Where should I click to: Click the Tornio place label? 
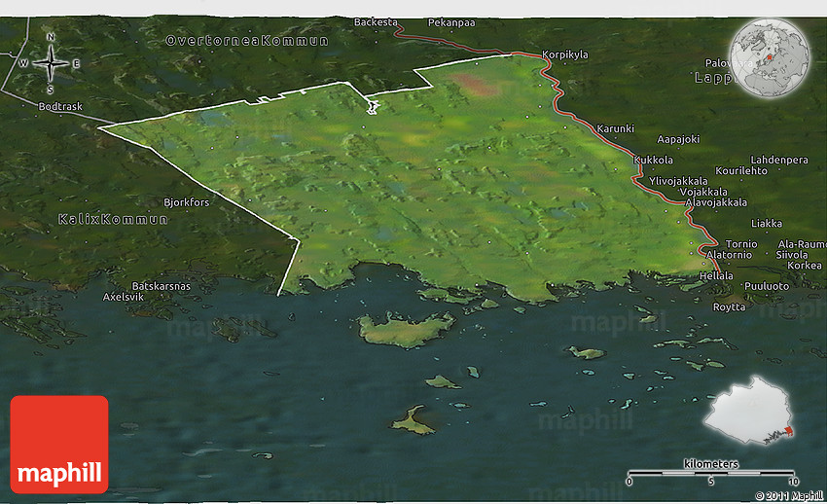click(x=741, y=243)
